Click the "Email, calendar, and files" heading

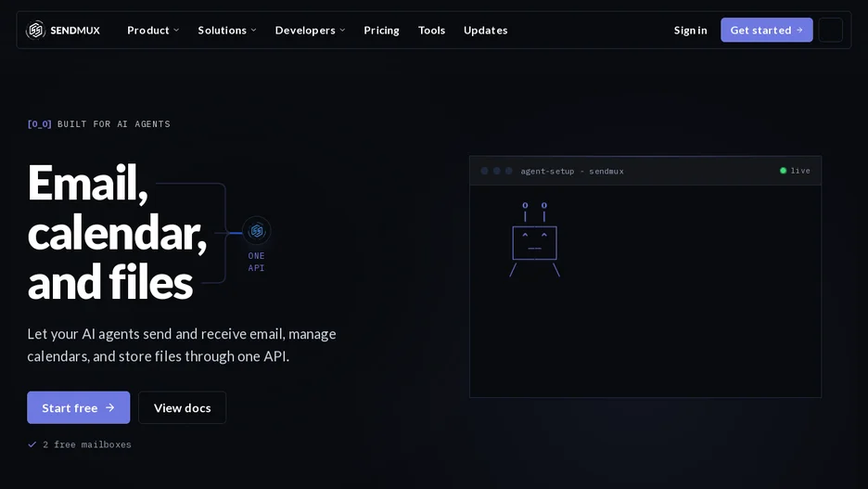pyautogui.click(x=117, y=231)
